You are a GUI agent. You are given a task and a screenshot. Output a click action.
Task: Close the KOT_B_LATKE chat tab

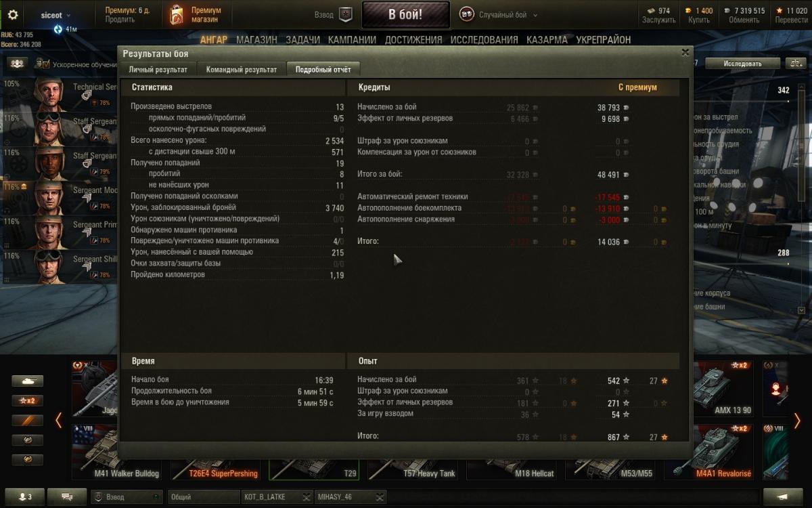pyautogui.click(x=307, y=497)
